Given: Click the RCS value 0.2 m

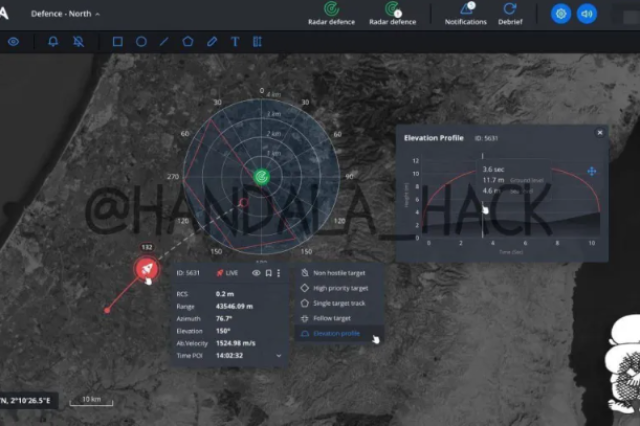Looking at the screenshot, I should [x=224, y=294].
